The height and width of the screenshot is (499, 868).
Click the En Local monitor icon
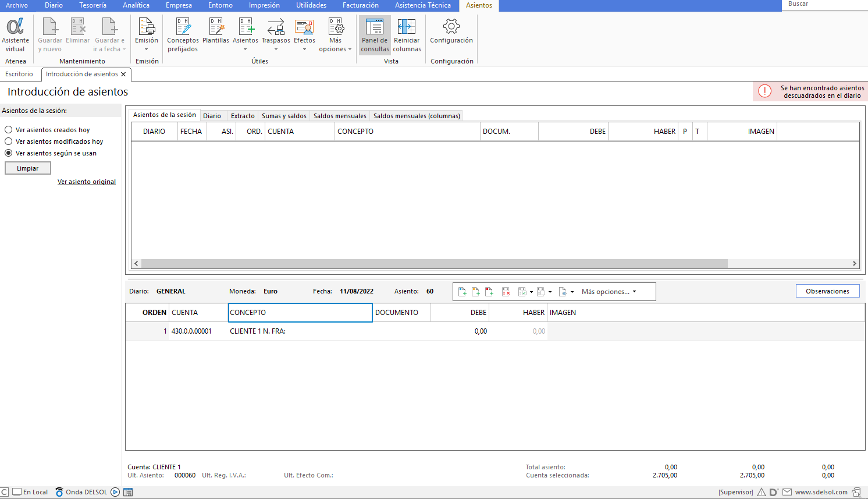click(17, 492)
